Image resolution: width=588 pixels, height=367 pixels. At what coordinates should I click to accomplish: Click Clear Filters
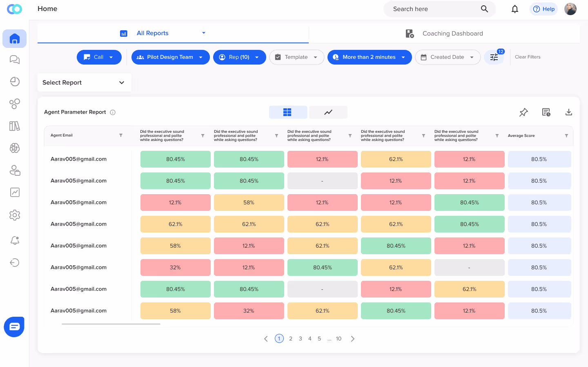click(x=528, y=57)
